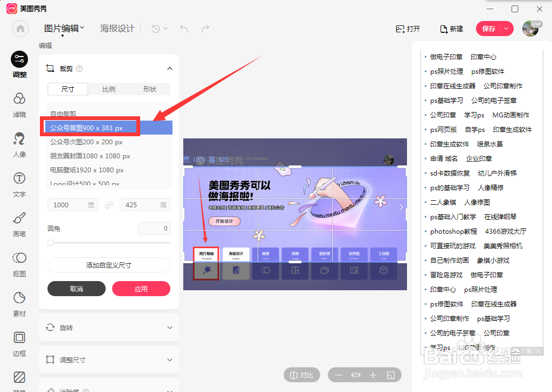The width and height of the screenshot is (552, 392).
Task: Open the 滤镜 filter tool
Action: coord(19,105)
